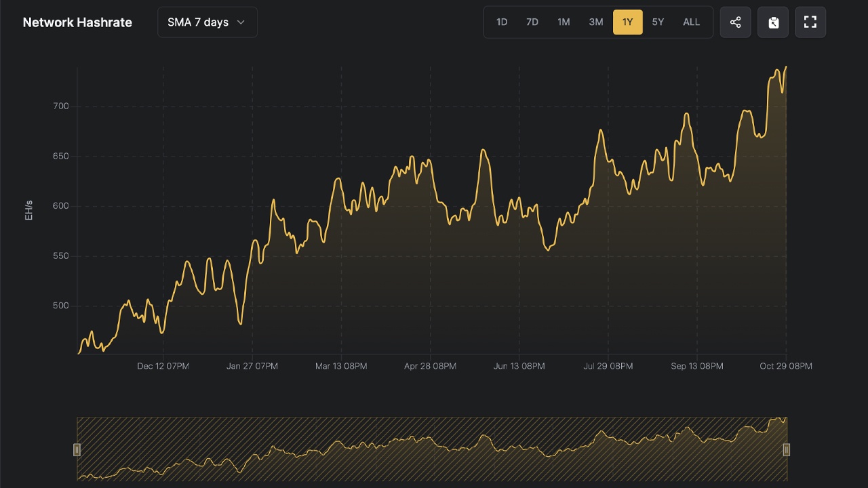
Task: Expand the moving average selector chevron
Action: click(241, 22)
